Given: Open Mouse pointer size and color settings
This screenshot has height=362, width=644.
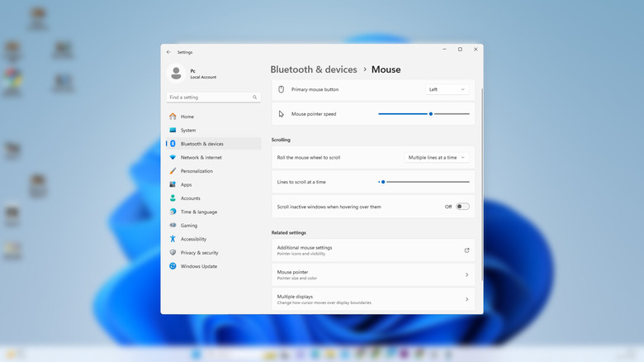Looking at the screenshot, I should tap(373, 274).
